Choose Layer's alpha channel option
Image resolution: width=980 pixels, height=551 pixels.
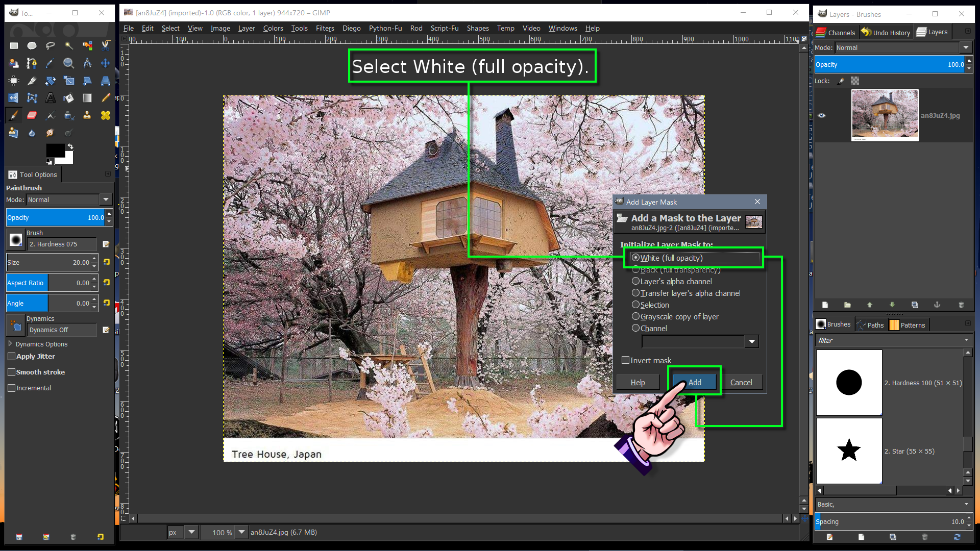coord(672,282)
